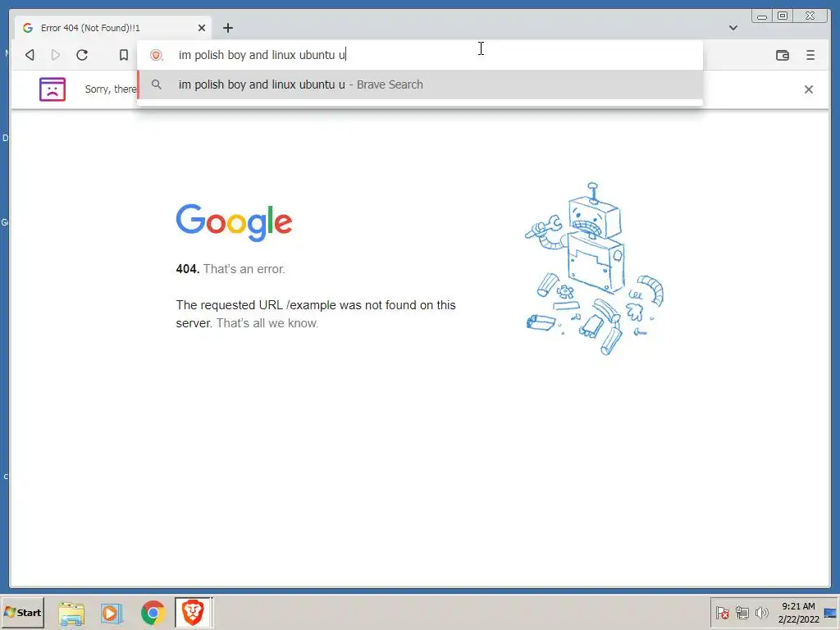Close the Error 404 tab

pos(202,28)
